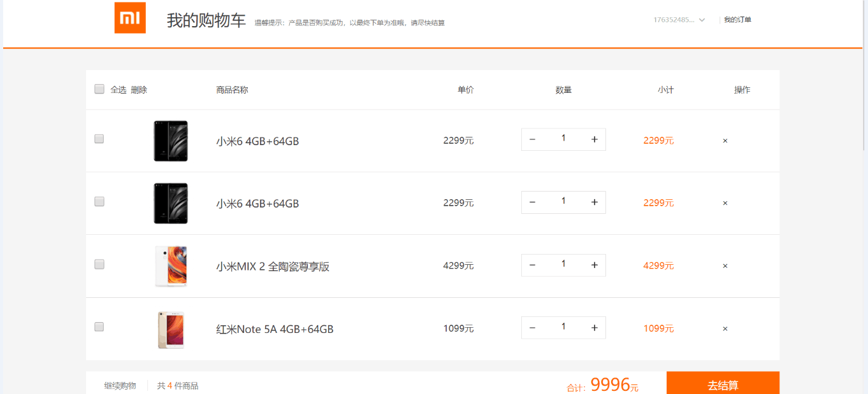Click 共 4 件商品 item count text

click(x=178, y=386)
